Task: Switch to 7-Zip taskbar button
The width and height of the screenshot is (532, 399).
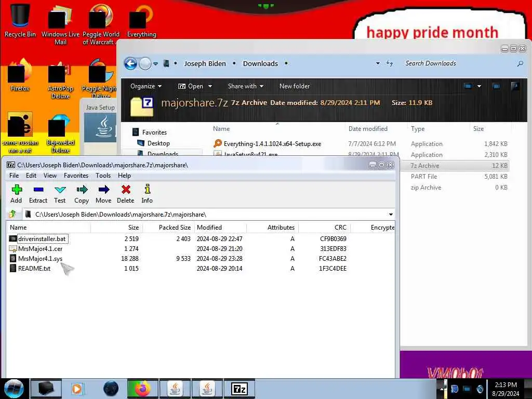Action: [x=240, y=389]
